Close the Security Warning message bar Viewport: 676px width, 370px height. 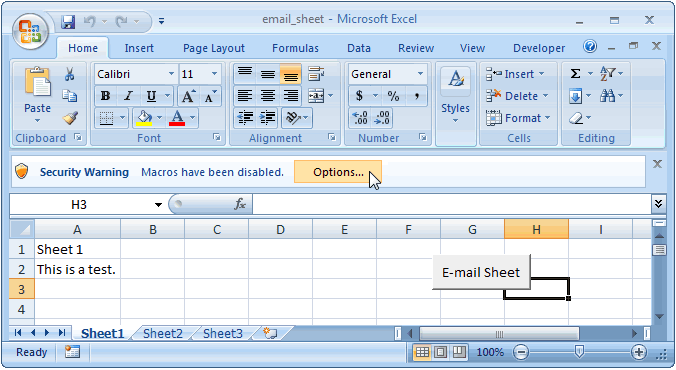click(657, 164)
